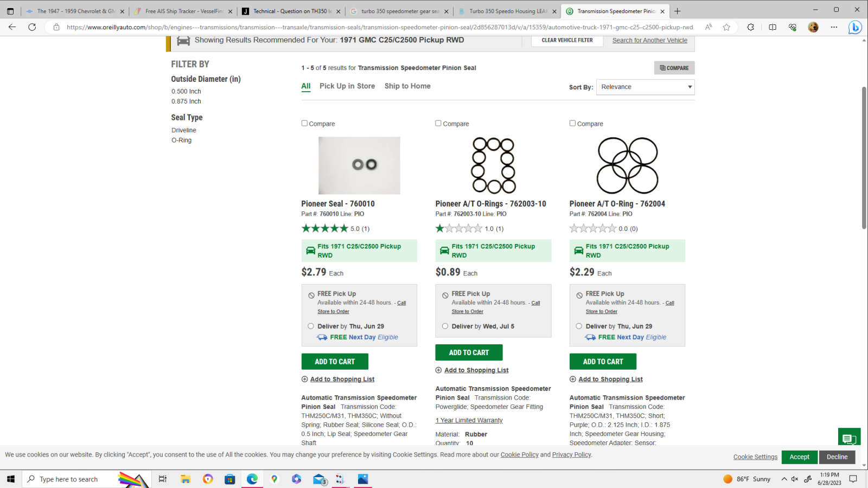
Task: Open a new browser tab
Action: click(677, 11)
